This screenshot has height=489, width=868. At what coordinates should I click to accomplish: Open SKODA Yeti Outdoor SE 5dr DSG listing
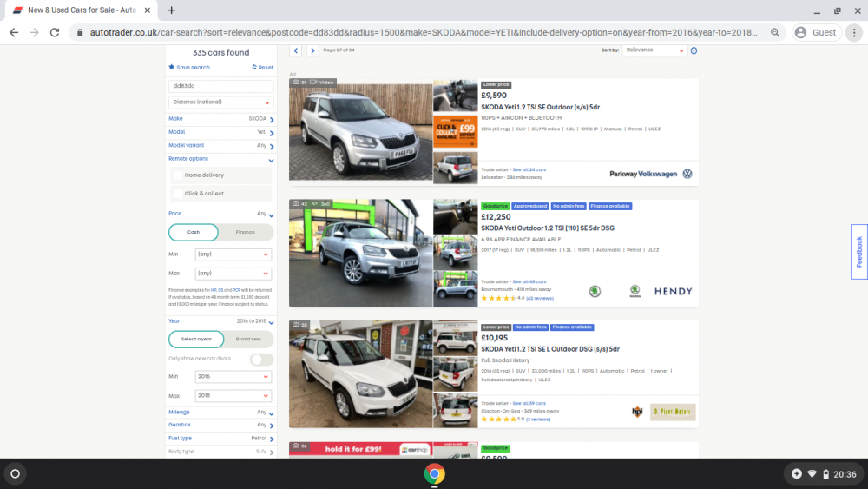pos(548,228)
